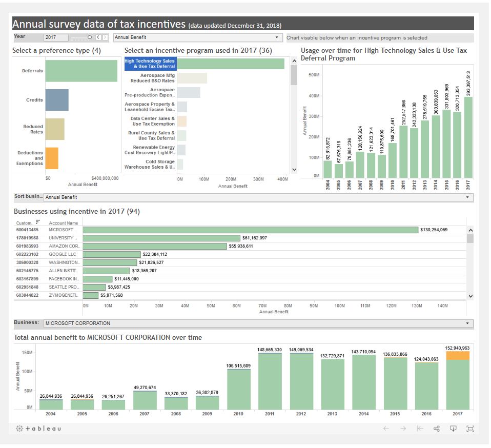Click the download icon in footer
This screenshot has width=491, height=448.
453,429
